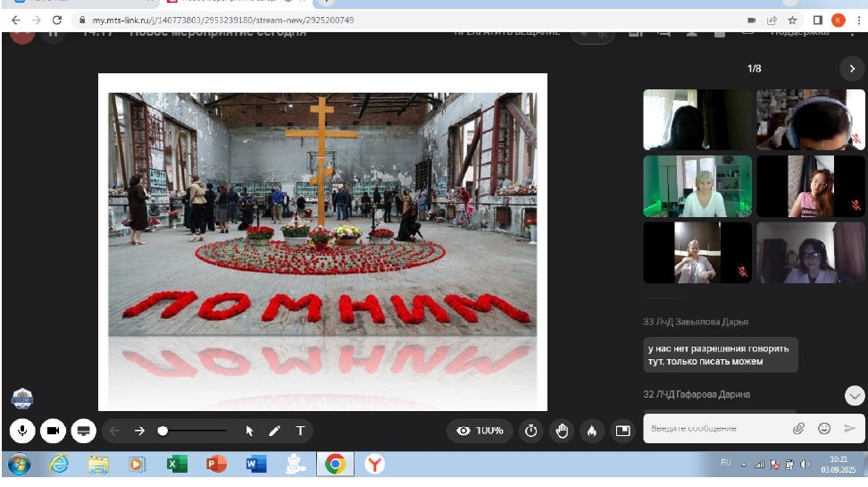The image size is (868, 487).
Task: Click the my.mts-link.ru address bar
Action: (x=408, y=21)
